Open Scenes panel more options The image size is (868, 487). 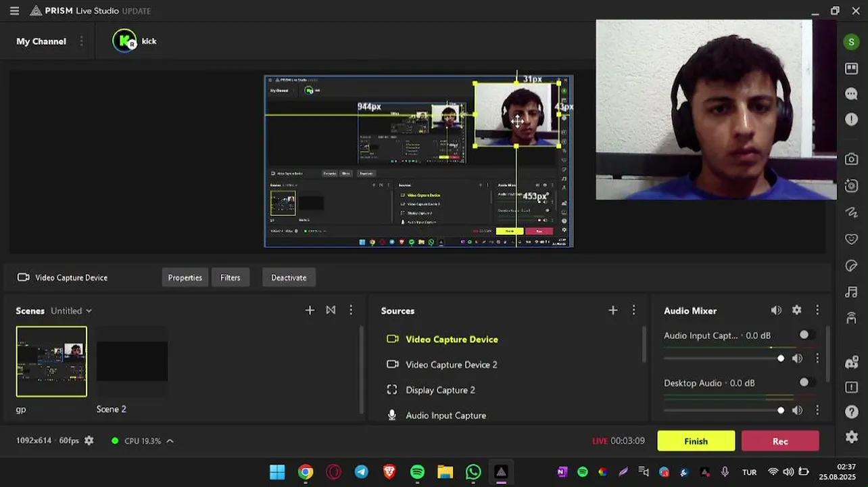(351, 310)
